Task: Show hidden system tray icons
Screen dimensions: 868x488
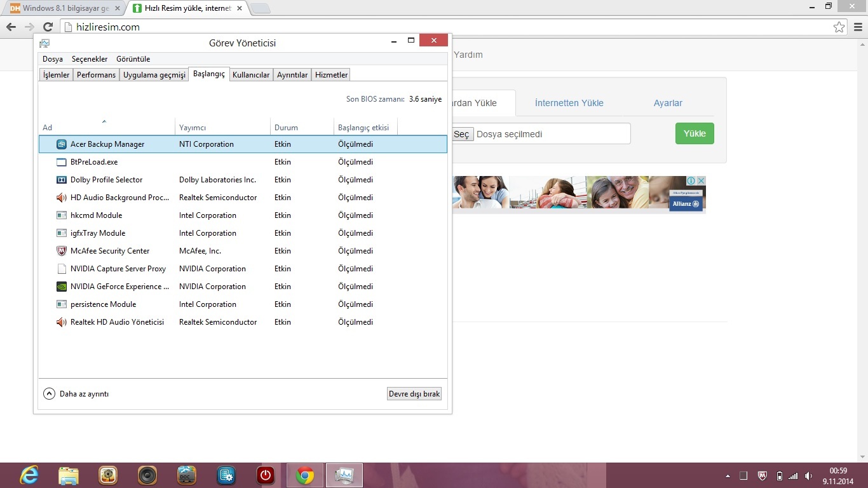Action: coord(728,476)
